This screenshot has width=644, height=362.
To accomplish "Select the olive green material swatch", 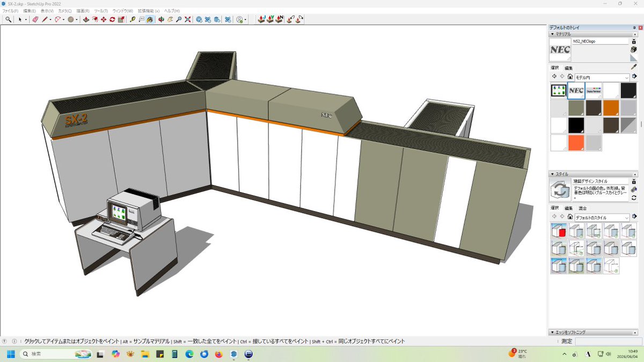I will click(x=576, y=108).
